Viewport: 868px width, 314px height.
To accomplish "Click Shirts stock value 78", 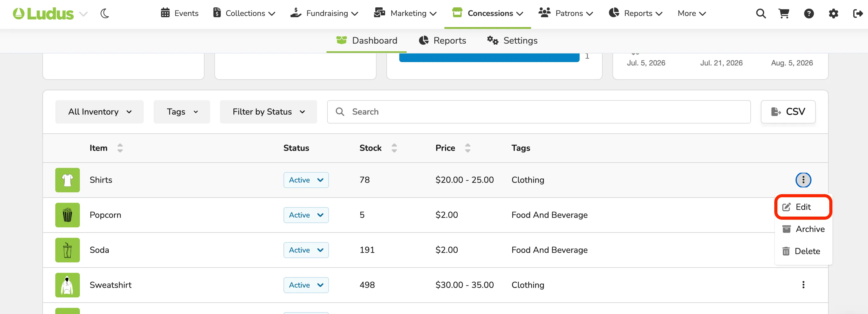I will (x=365, y=180).
